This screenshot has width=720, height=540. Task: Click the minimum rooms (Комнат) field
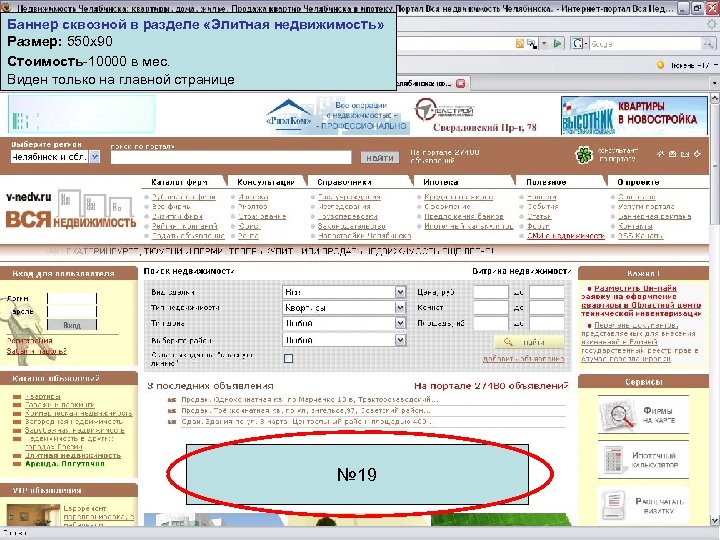(x=491, y=308)
